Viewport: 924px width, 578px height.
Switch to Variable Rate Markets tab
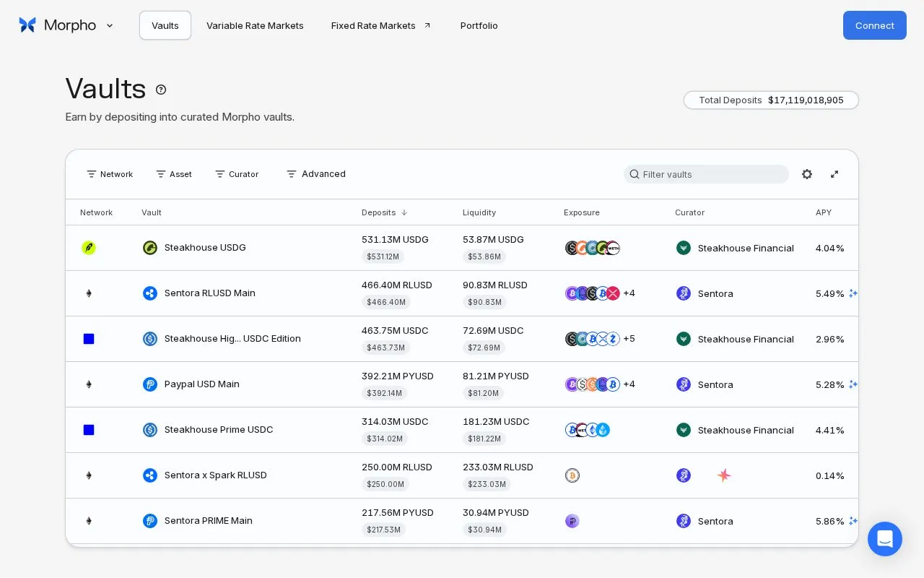[255, 25]
